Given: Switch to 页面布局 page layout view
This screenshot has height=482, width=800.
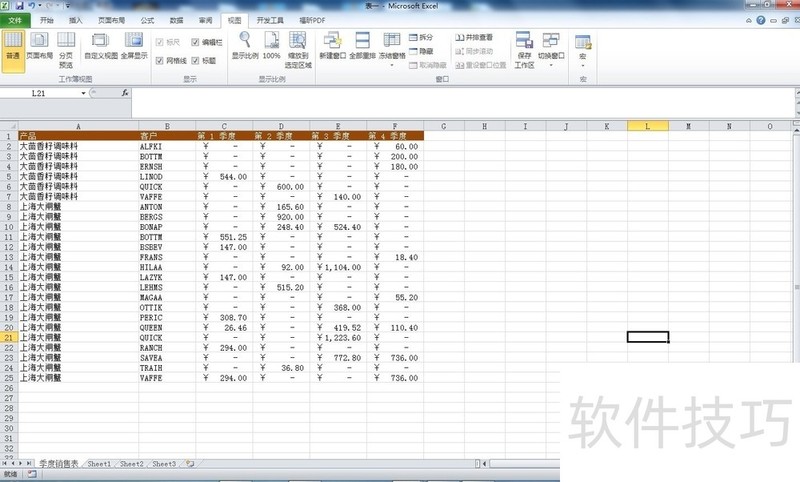Looking at the screenshot, I should pyautogui.click(x=39, y=46).
